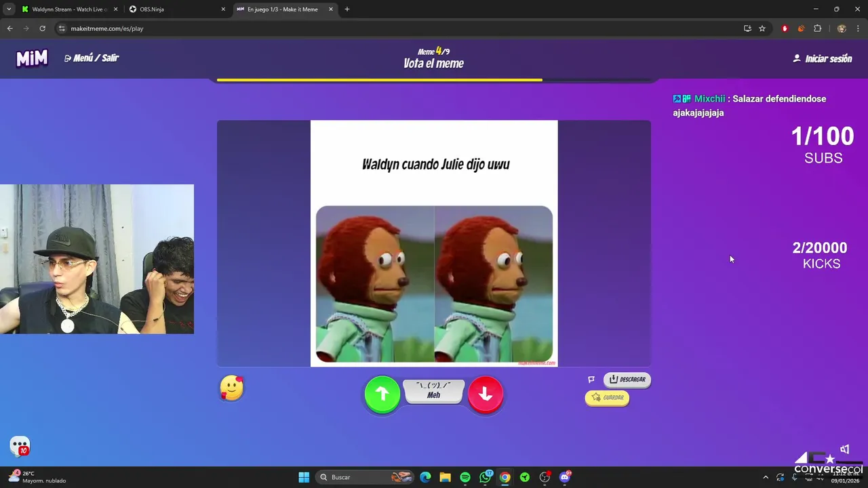Open the emoji reaction picker
Image resolution: width=868 pixels, height=488 pixels.
(231, 388)
